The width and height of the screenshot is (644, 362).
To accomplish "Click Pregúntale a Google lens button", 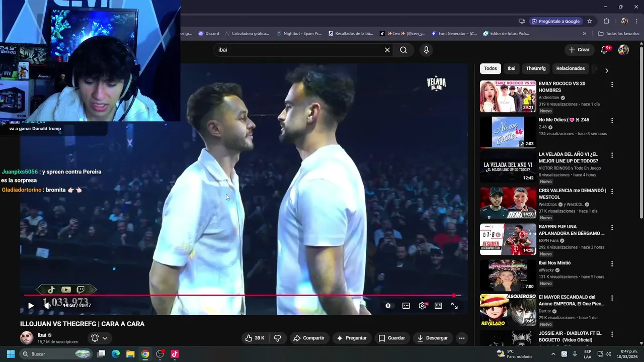I will (x=556, y=21).
